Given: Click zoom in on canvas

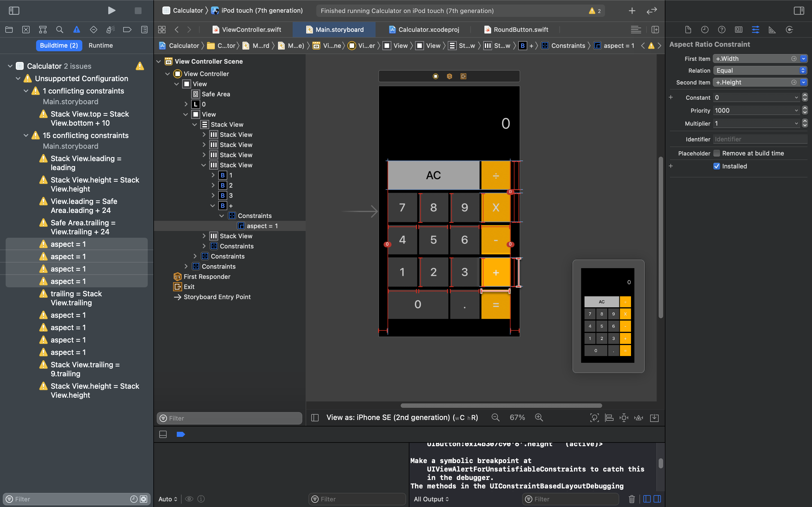Looking at the screenshot, I should [x=539, y=417].
